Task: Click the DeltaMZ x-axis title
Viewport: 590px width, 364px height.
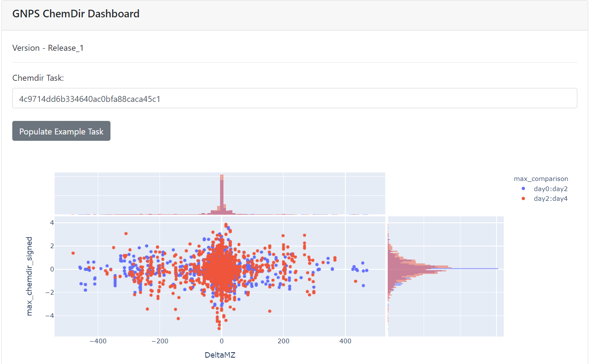Action: click(220, 355)
